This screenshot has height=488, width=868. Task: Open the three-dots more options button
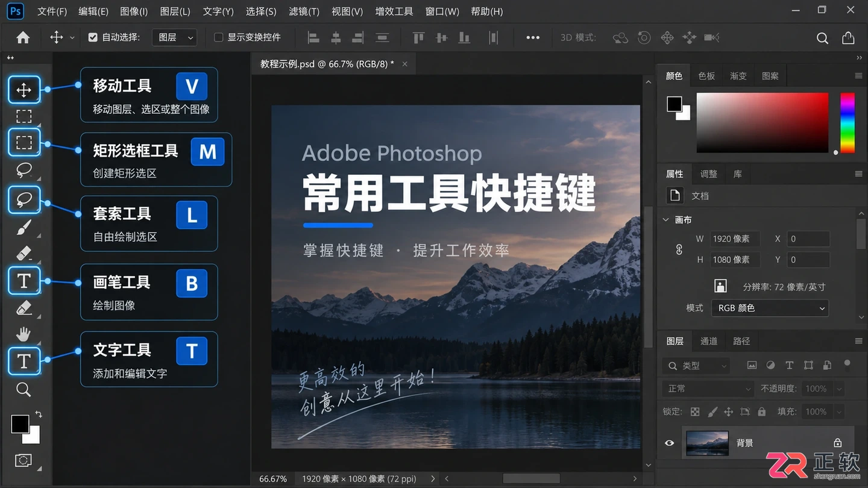pos(533,37)
